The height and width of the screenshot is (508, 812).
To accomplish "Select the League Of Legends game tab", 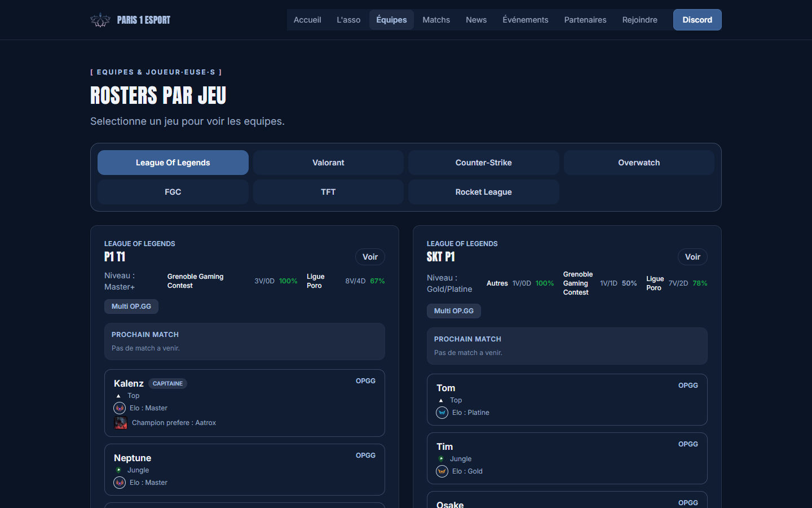I will (173, 163).
